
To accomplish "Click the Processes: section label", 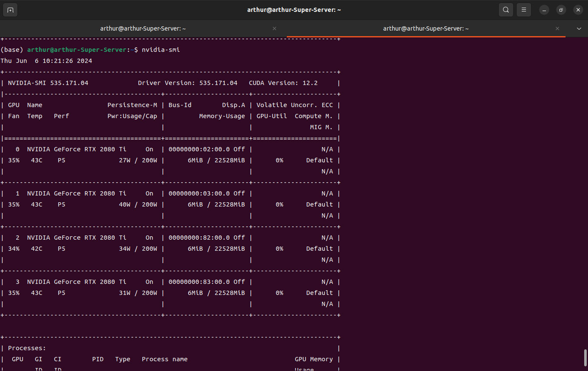I will (x=27, y=348).
